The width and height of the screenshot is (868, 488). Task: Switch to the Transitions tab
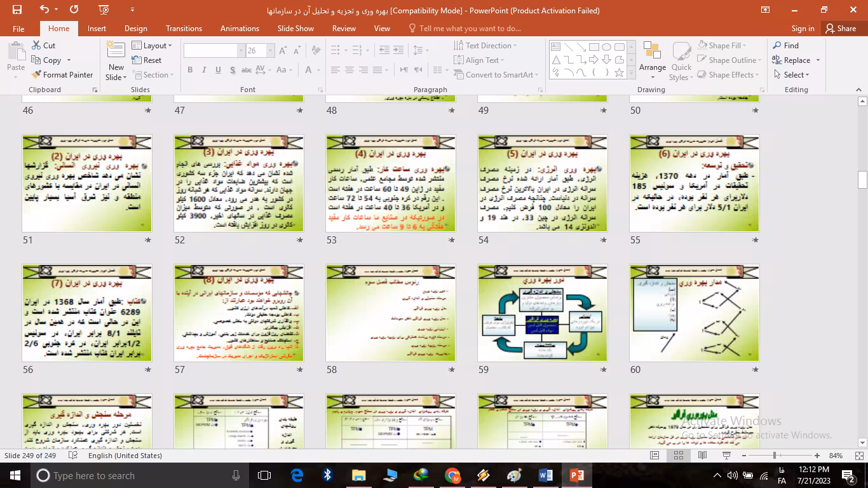184,29
